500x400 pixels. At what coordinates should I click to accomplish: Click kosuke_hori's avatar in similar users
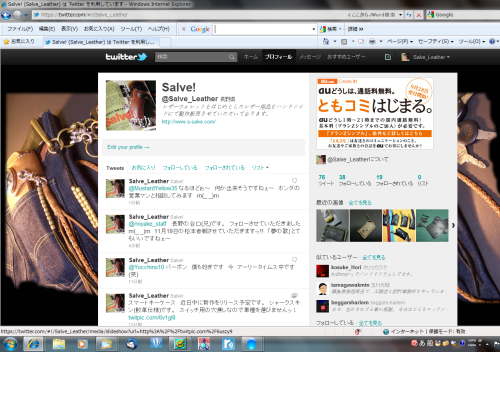click(x=322, y=271)
